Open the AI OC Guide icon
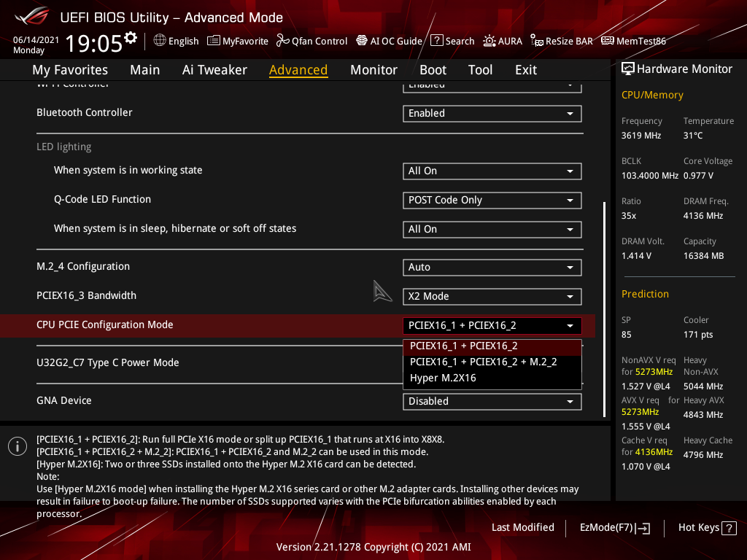Image resolution: width=747 pixels, height=560 pixels. pos(362,41)
